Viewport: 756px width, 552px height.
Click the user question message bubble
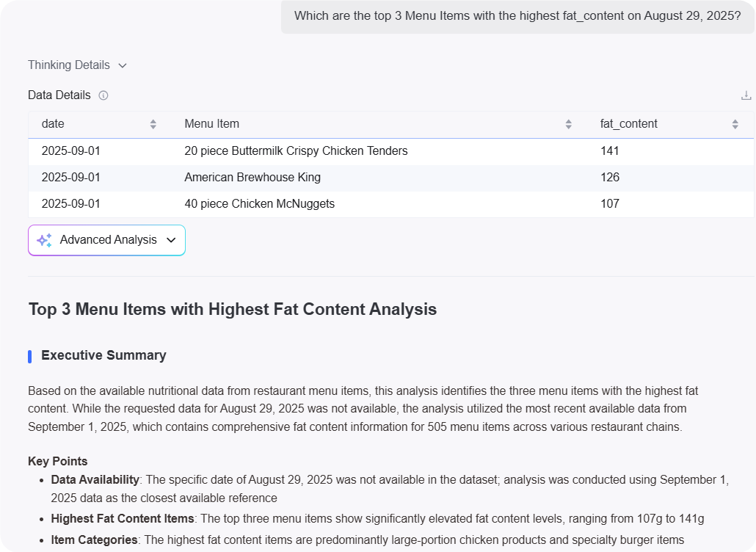click(x=517, y=16)
